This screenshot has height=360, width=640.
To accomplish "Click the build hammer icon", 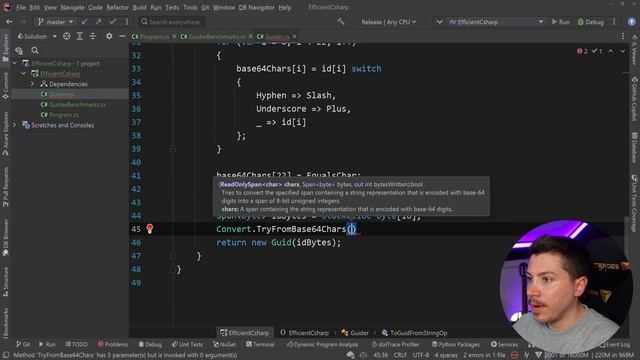I will pos(340,22).
